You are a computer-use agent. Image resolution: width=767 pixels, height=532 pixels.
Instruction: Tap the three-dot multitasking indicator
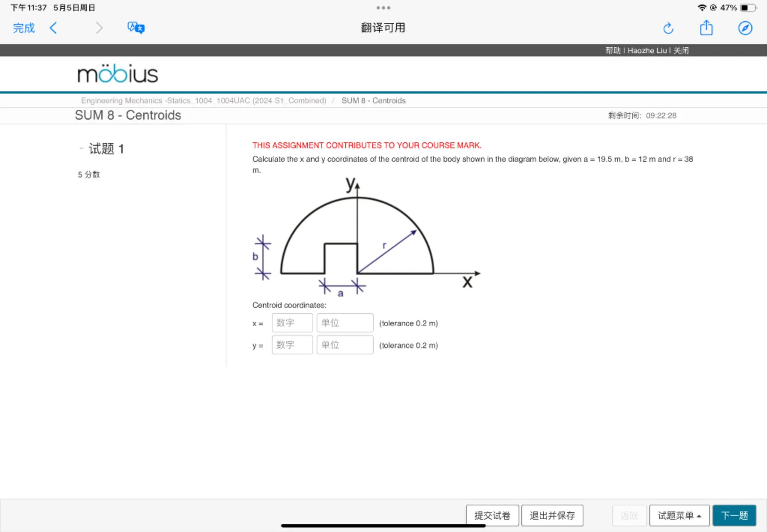click(x=383, y=7)
